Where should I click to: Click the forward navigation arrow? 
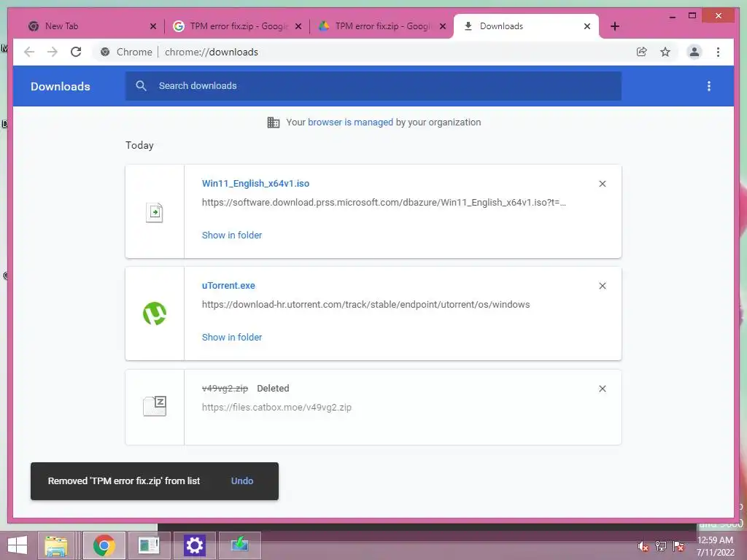[x=53, y=52]
